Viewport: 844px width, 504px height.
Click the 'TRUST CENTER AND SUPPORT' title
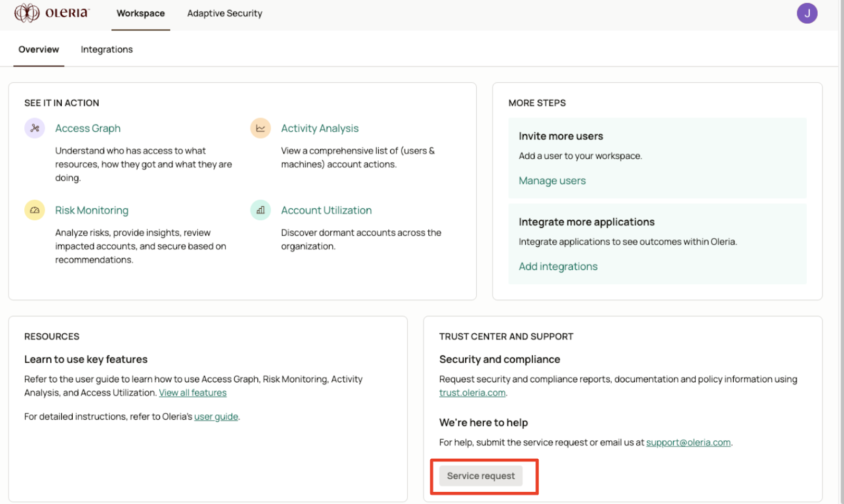506,336
